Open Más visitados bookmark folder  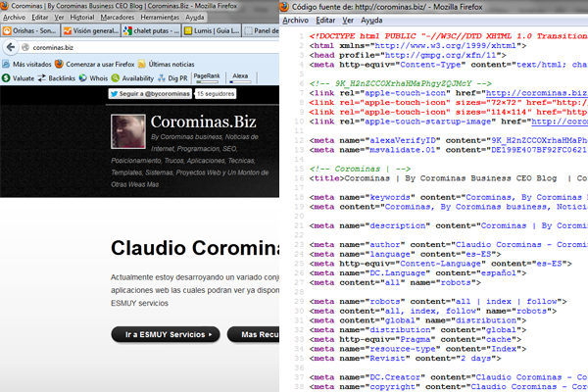[x=26, y=64]
